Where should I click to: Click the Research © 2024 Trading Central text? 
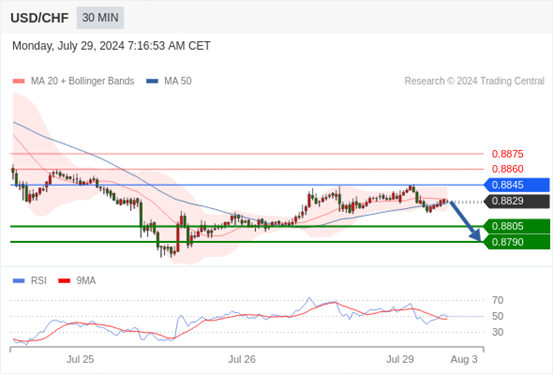point(474,81)
